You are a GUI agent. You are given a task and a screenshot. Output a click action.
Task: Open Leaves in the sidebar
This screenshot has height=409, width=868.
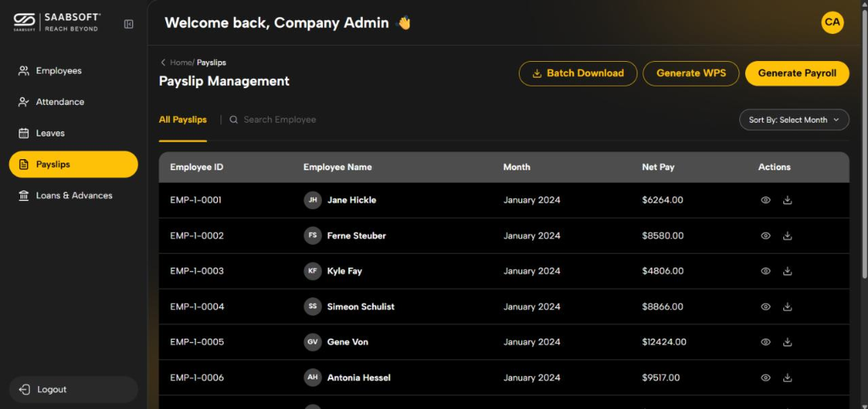(74, 133)
